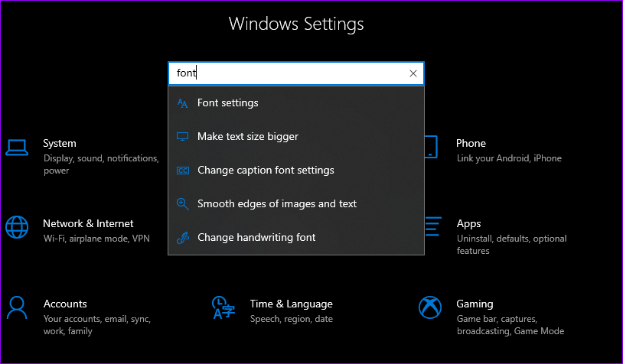Viewport: 623px width, 364px height.
Task: Choose 'Make text size bigger' suggestion
Action: pyautogui.click(x=248, y=137)
